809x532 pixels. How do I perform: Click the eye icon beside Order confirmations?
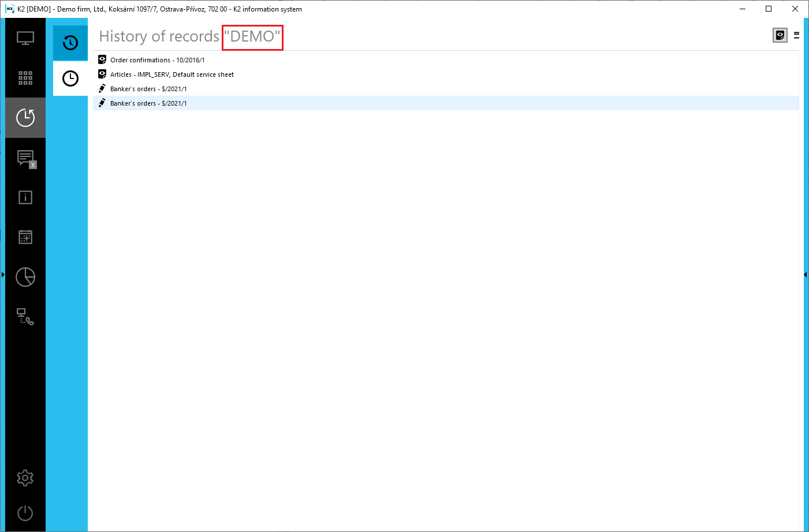[102, 59]
